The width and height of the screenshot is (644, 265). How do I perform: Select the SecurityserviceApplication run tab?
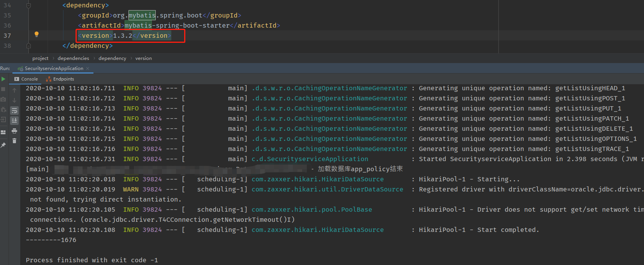[54, 68]
